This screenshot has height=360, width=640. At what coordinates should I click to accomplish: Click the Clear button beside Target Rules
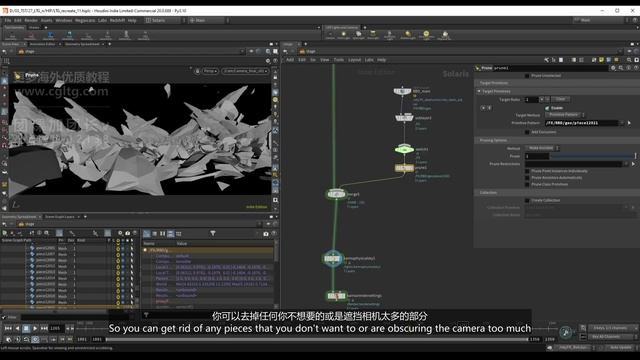point(560,99)
